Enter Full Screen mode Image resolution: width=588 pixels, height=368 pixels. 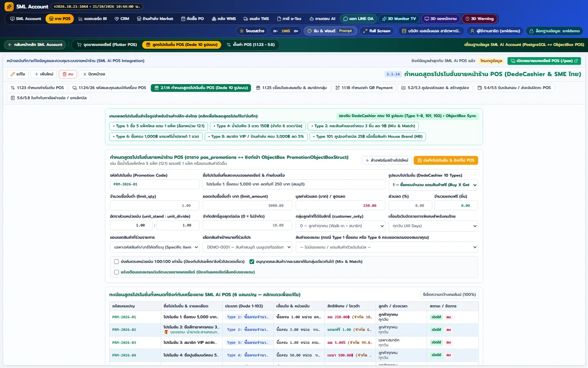[376, 31]
